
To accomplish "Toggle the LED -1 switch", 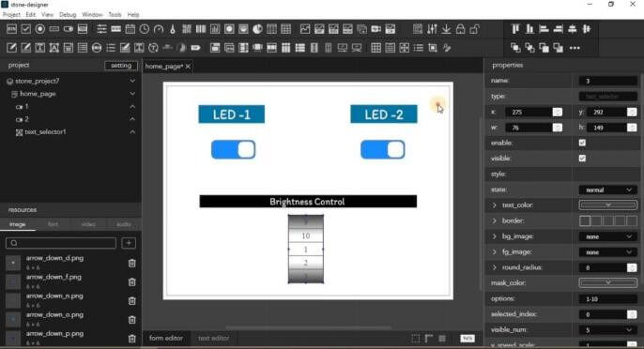I will pos(233,149).
